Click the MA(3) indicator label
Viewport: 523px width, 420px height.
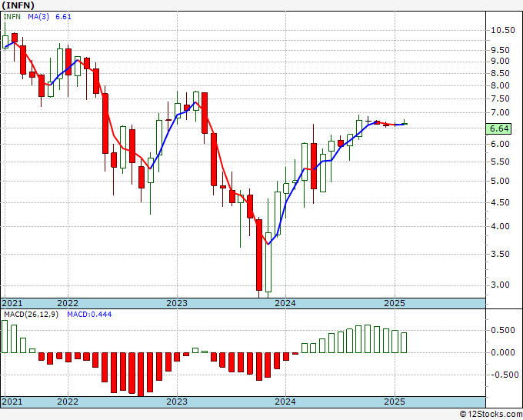(x=38, y=17)
